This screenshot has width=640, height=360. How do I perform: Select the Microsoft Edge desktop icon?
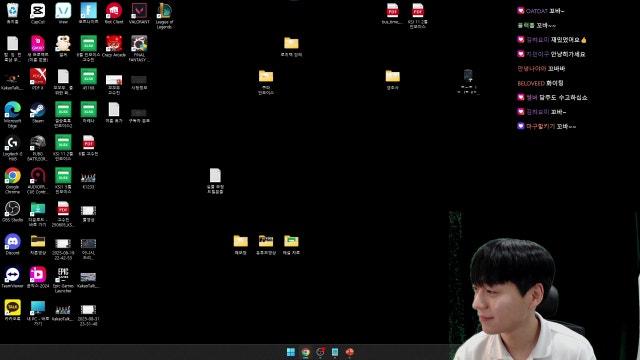tap(13, 115)
